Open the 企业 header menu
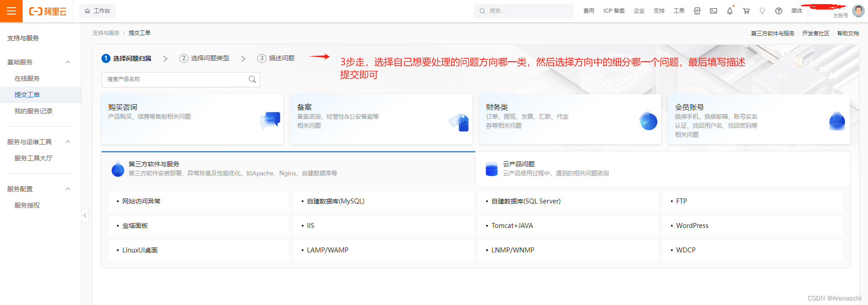868x305 pixels. (639, 11)
